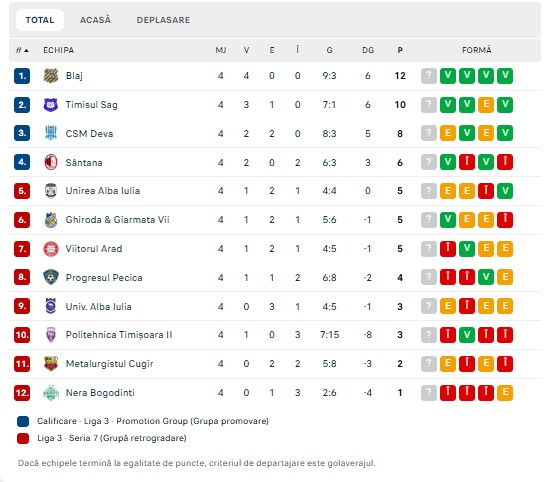This screenshot has height=482, width=545.
Task: Click the Viitorul Arad team logo
Action: 51,249
